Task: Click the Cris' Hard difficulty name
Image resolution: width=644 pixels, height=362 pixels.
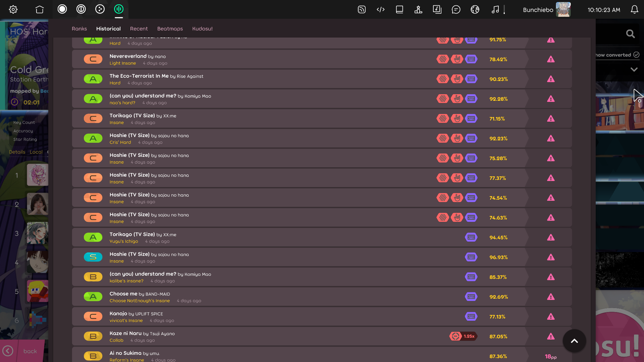Action: click(120, 142)
